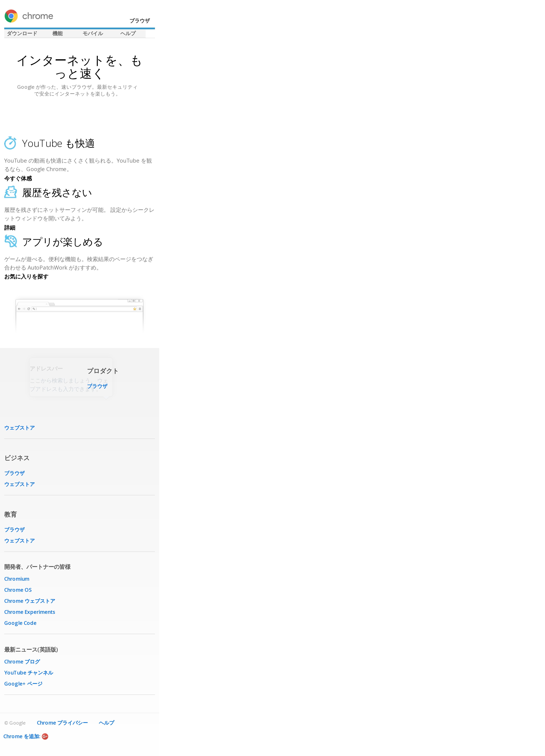Click the paint palette icon beside アプリが楽しめる
Screen dimensions: 545x756
pos(11,241)
